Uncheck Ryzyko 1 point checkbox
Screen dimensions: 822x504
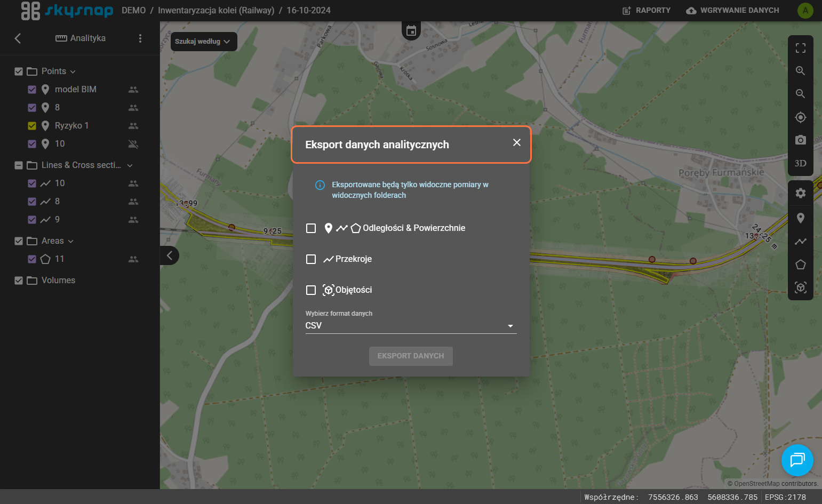click(x=32, y=126)
